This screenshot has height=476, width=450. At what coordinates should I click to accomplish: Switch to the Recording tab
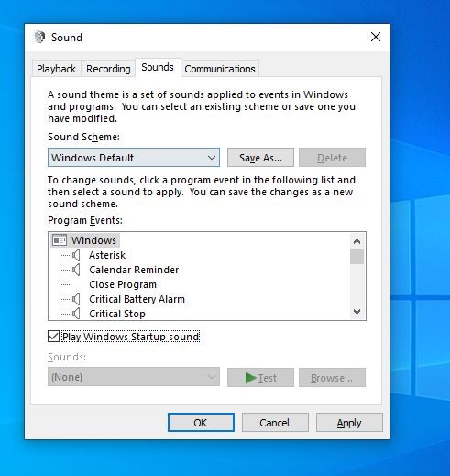coord(108,69)
